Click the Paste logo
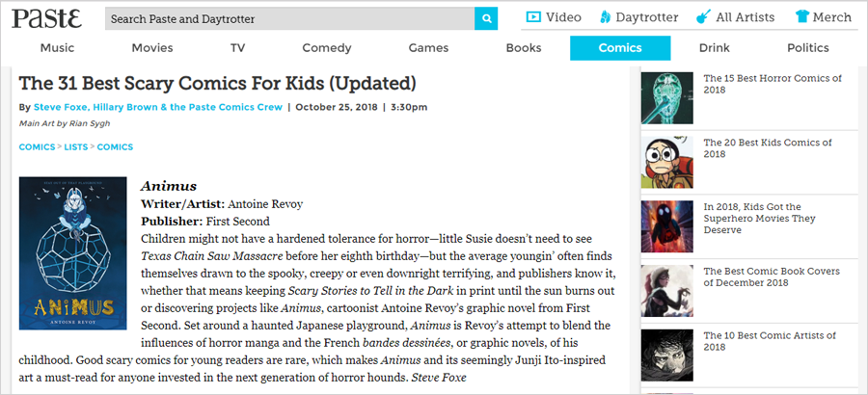 47,18
